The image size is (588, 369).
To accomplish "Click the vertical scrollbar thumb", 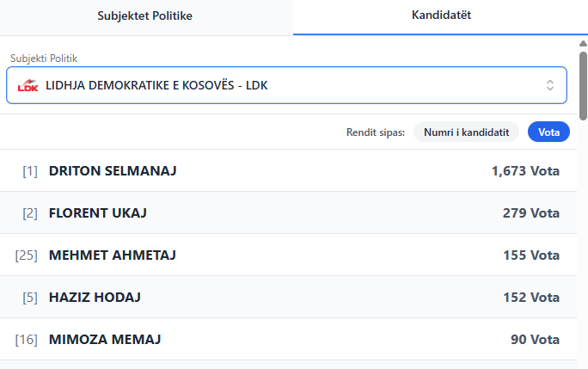I will (583, 86).
